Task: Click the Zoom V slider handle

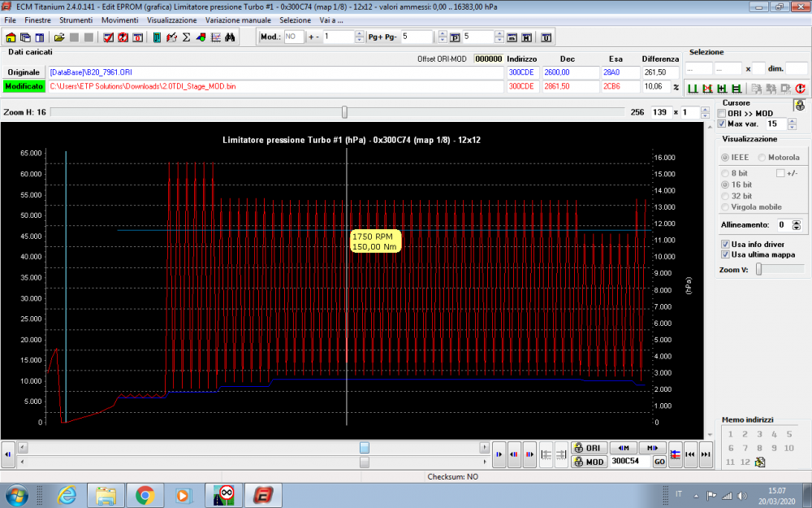Action: pyautogui.click(x=758, y=269)
